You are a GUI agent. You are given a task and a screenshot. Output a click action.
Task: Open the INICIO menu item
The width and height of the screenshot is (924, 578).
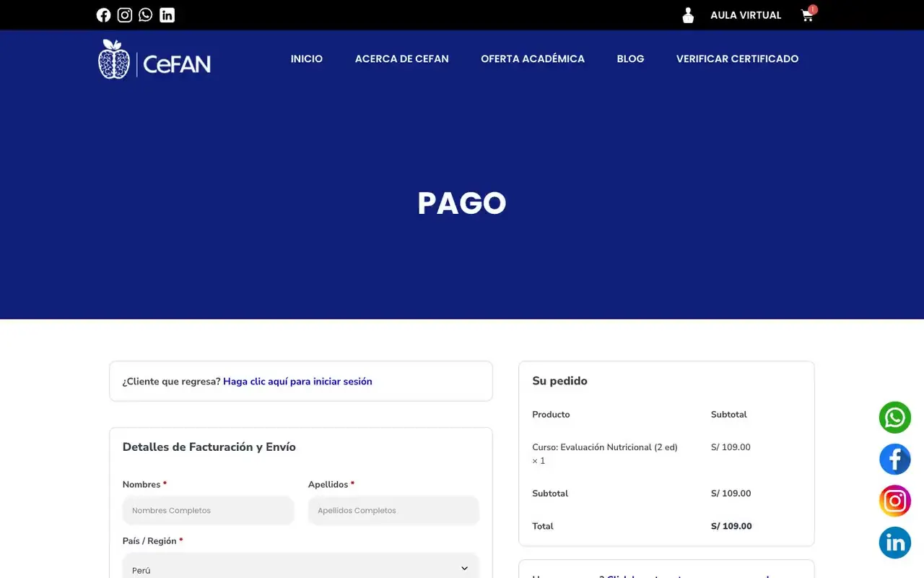(307, 59)
